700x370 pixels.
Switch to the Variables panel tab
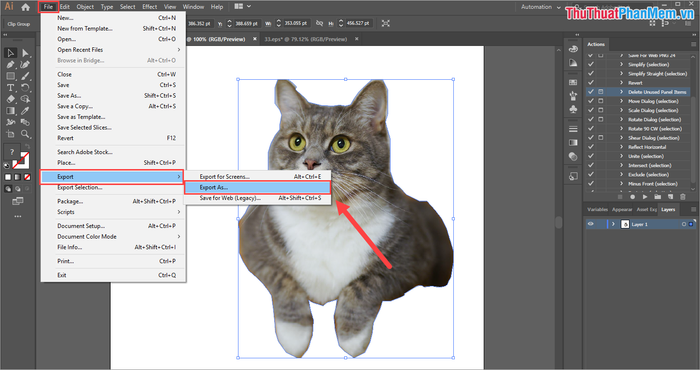pos(597,209)
